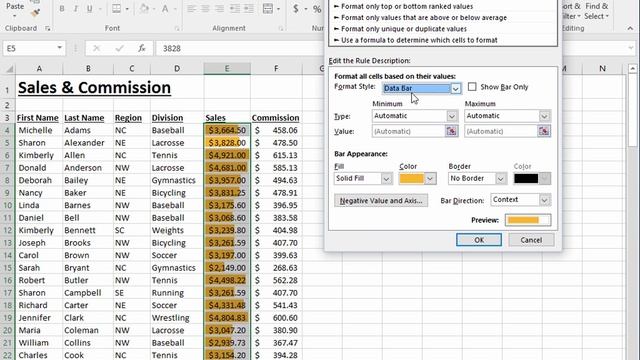Click the Accounting dollar format icon
640x360 pixels.
click(296, 9)
